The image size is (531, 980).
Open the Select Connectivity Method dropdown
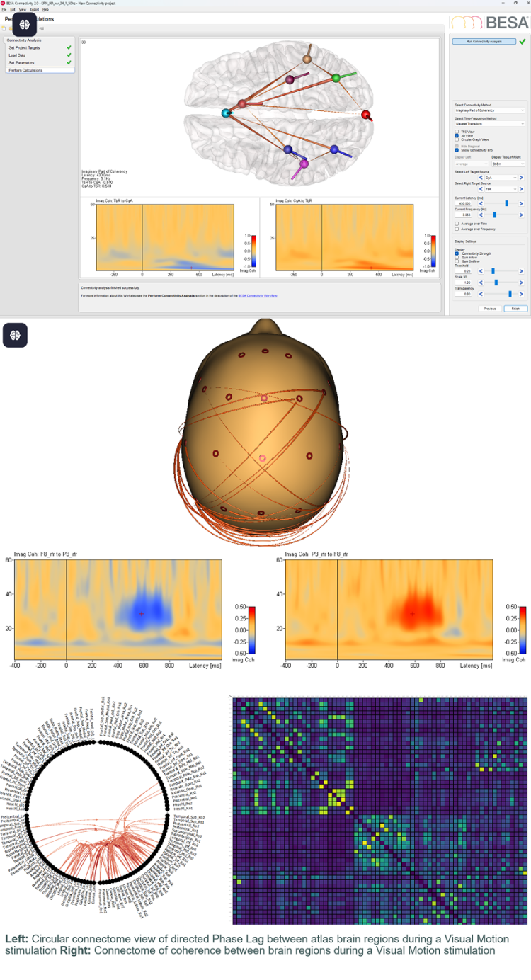(489, 110)
